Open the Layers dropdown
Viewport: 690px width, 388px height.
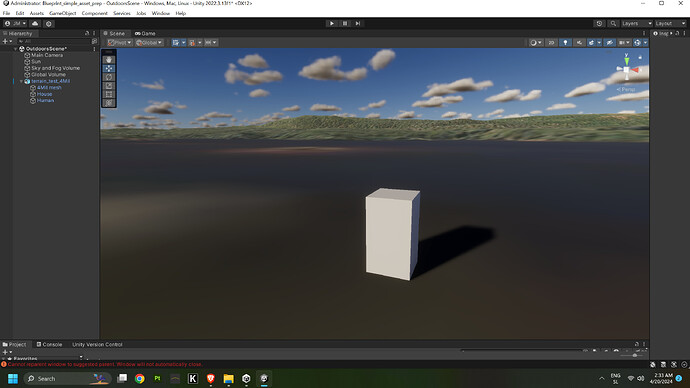[x=636, y=23]
